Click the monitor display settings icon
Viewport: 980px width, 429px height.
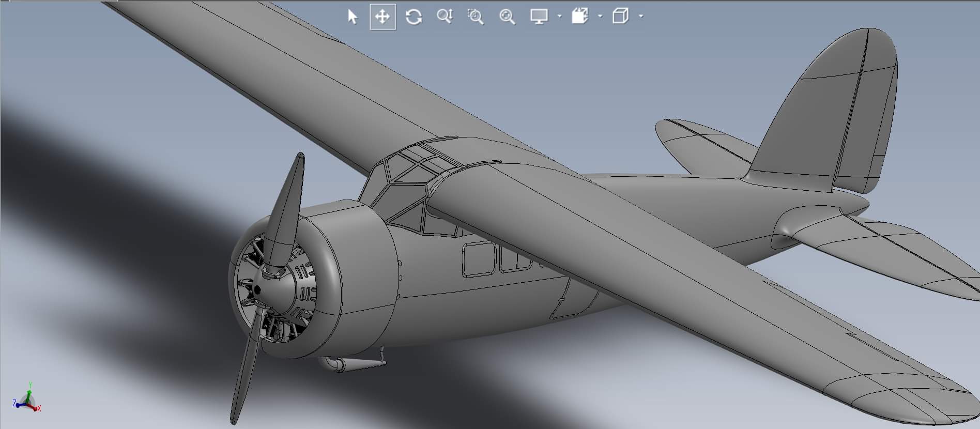pyautogui.click(x=539, y=17)
